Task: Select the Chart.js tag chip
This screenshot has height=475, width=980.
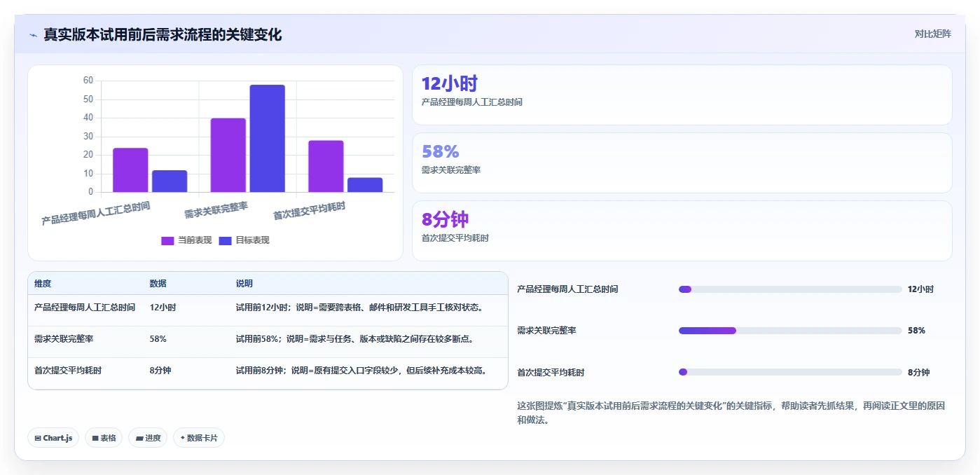Action: 53,438
